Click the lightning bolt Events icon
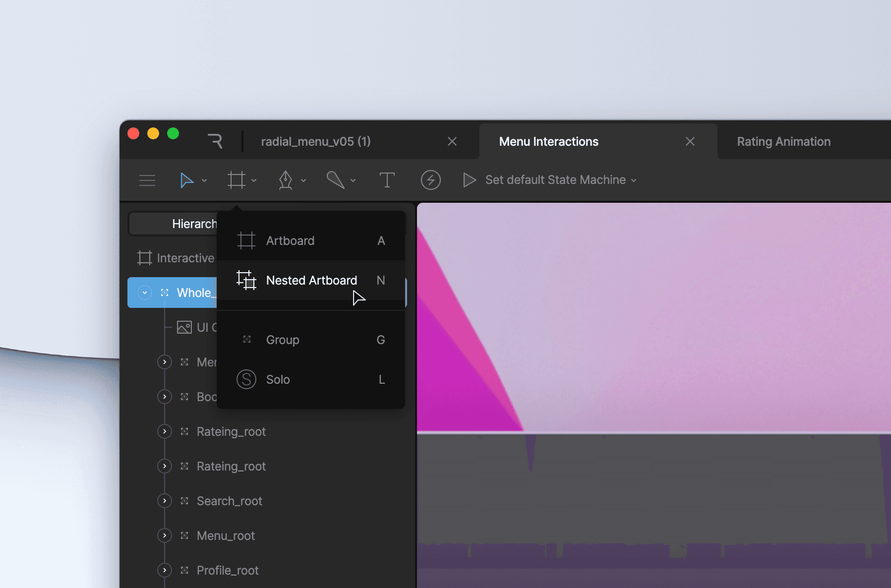 coord(430,179)
